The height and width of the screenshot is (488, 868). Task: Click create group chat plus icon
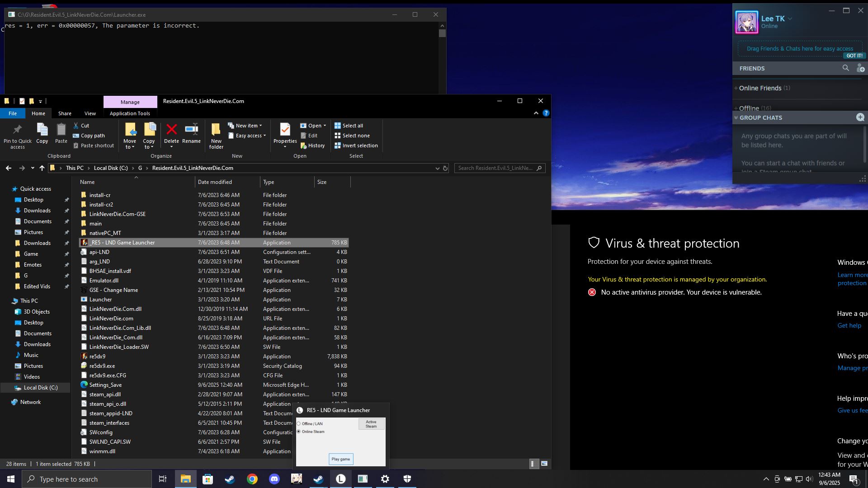(860, 117)
